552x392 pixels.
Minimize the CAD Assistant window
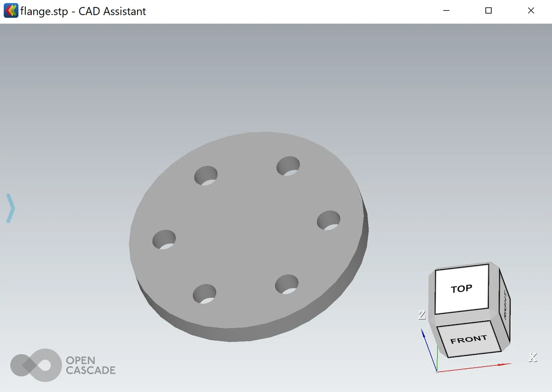(x=446, y=11)
